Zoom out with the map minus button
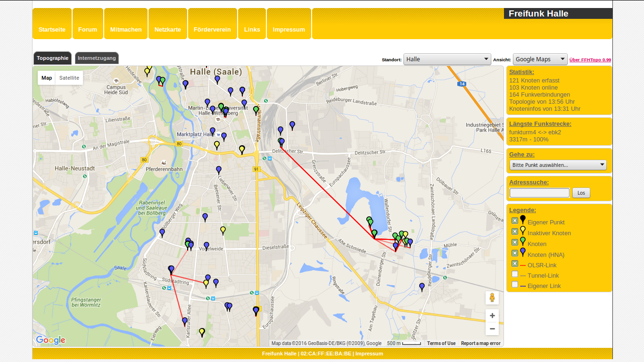This screenshot has height=362, width=644. point(492,329)
